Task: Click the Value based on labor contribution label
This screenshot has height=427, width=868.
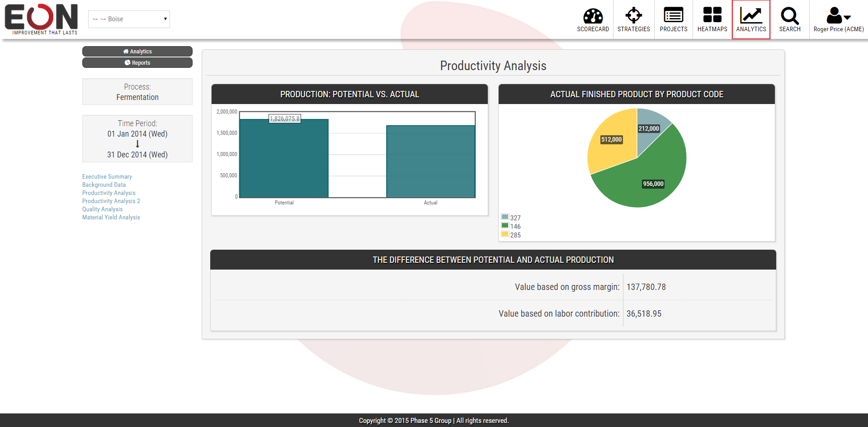Action: (x=559, y=313)
